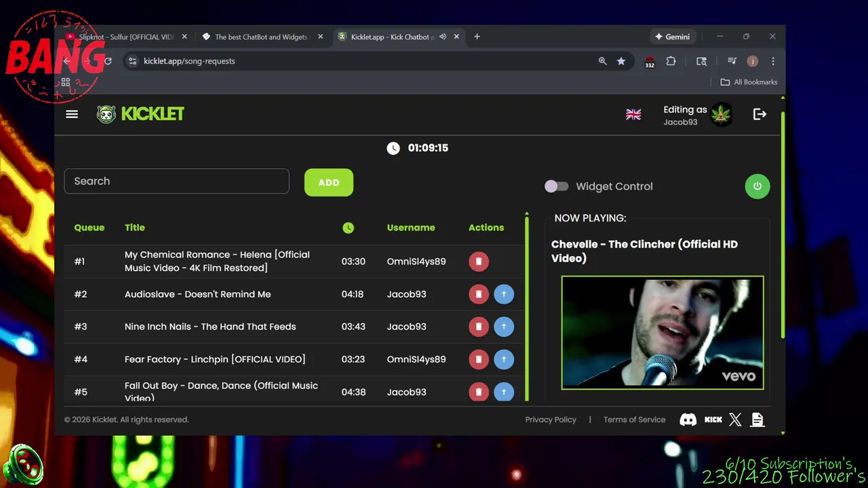Image resolution: width=868 pixels, height=488 pixels.
Task: Open the Terms of Service link
Action: 635,420
